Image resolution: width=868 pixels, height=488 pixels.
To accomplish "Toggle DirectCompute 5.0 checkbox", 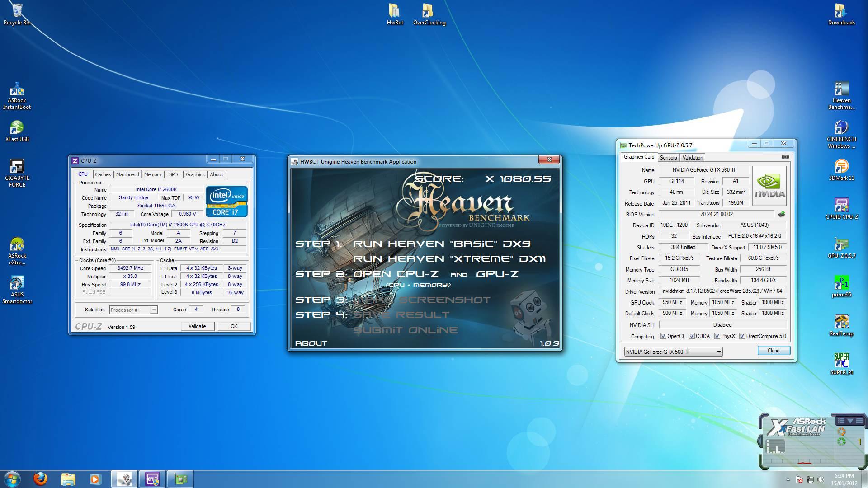I will (x=742, y=336).
